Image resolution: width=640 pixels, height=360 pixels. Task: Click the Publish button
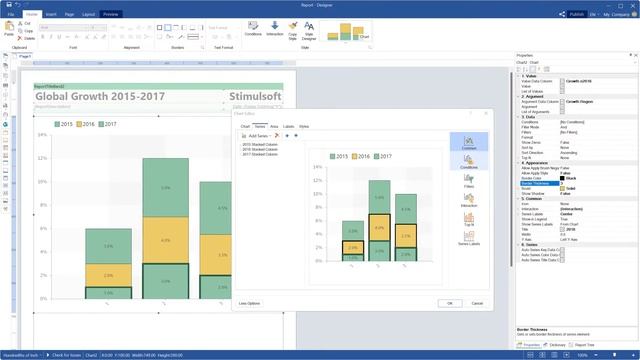click(x=577, y=14)
